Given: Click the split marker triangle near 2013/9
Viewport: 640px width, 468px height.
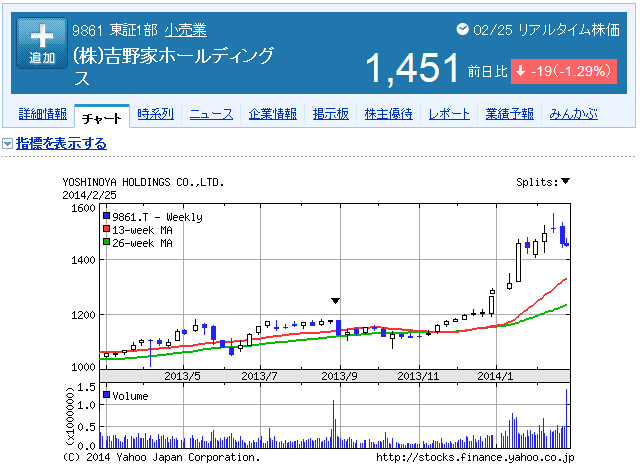Looking at the screenshot, I should 336,301.
